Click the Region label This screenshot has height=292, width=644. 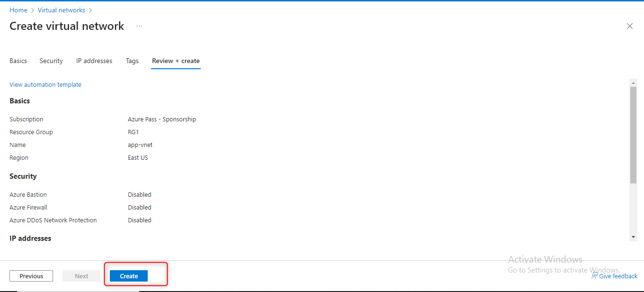19,157
